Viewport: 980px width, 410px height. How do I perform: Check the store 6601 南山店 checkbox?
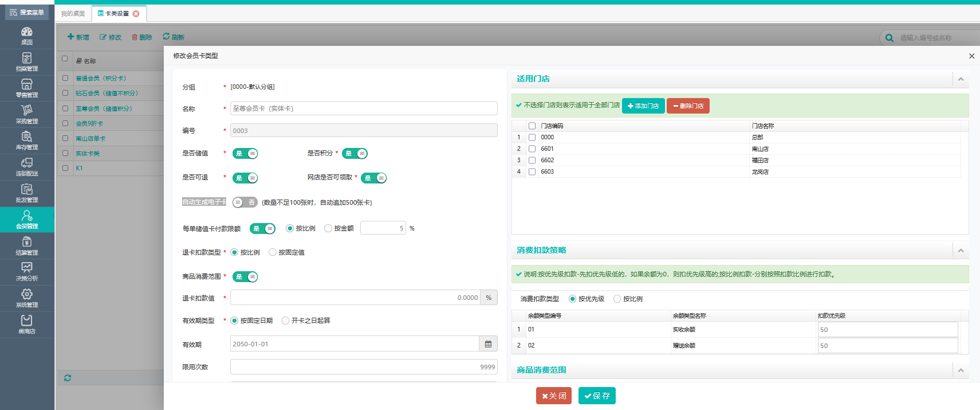(x=532, y=149)
